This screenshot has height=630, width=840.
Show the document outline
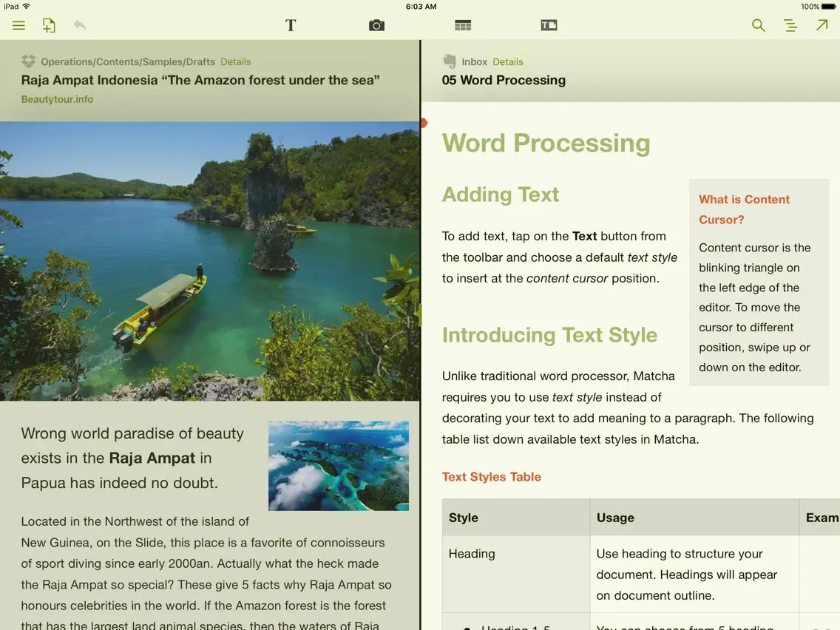pos(790,25)
